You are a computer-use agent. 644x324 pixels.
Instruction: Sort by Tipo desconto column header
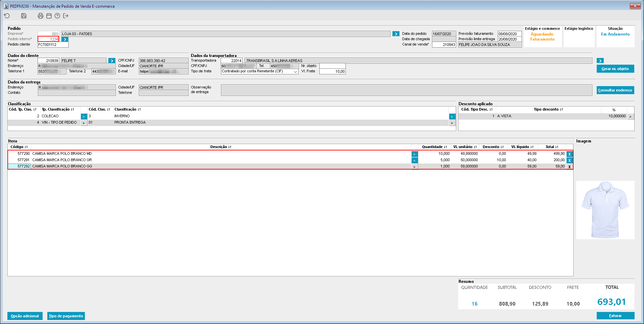(548, 109)
